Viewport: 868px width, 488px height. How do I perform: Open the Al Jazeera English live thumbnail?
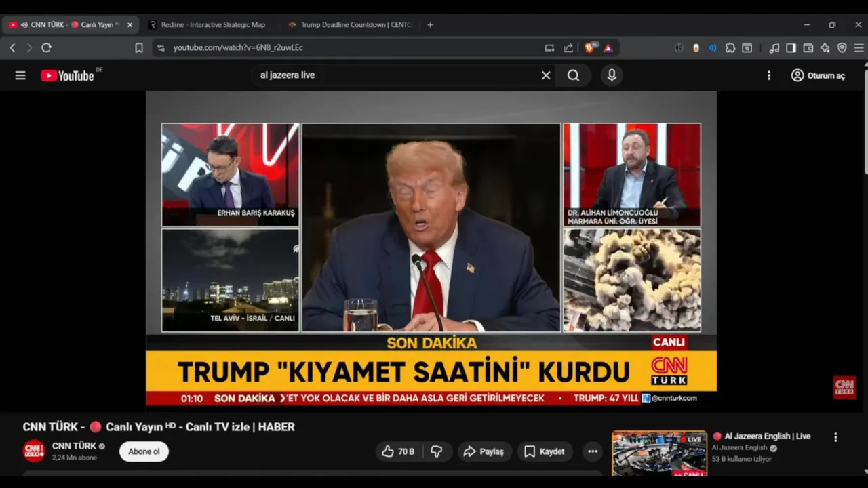click(659, 453)
